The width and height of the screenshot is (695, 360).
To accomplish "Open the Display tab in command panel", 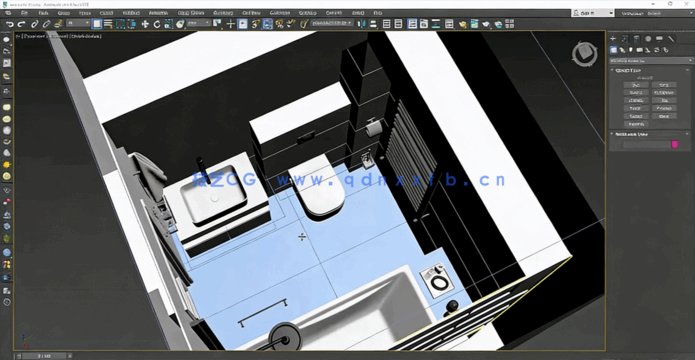I will [x=659, y=39].
